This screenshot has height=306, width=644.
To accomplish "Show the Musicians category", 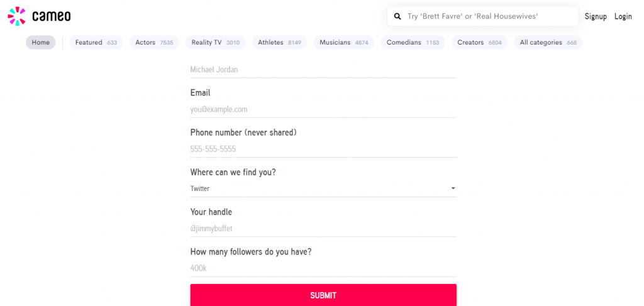I will click(343, 43).
